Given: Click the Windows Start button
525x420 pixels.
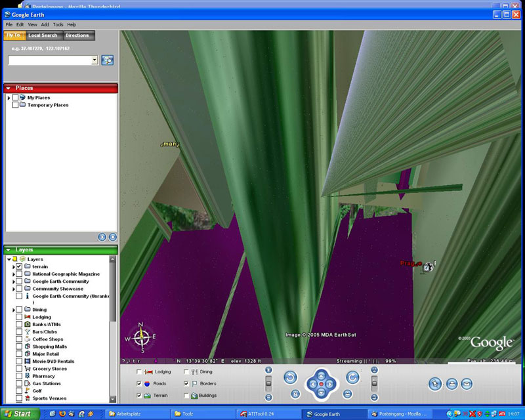Looking at the screenshot, I should coord(20,413).
